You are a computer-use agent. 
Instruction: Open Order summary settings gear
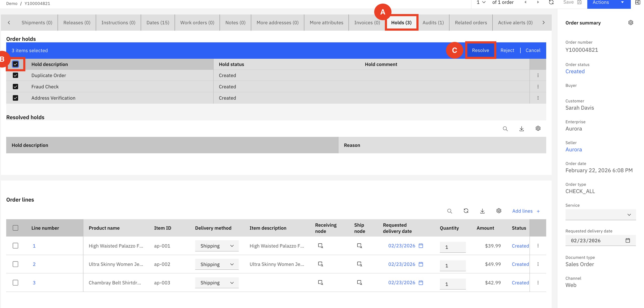point(630,23)
